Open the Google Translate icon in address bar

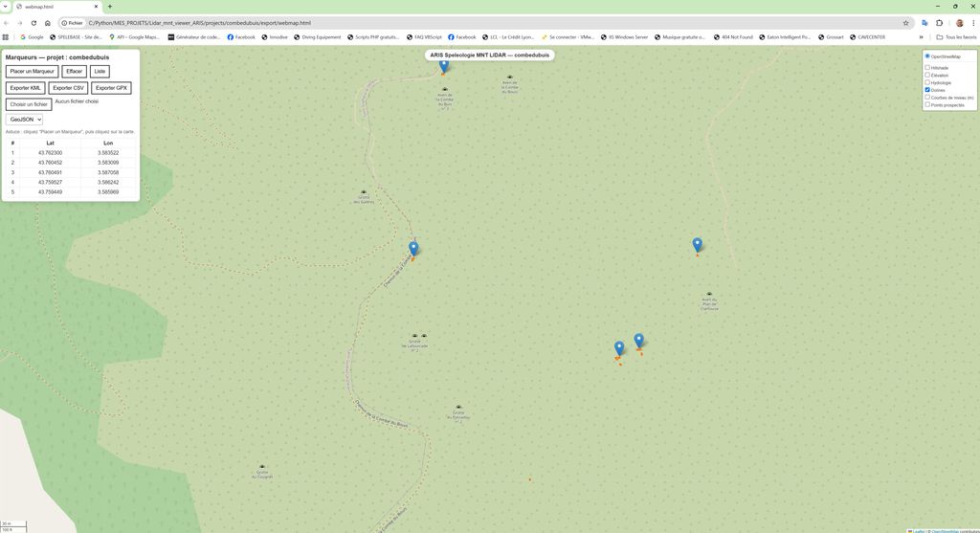924,23
